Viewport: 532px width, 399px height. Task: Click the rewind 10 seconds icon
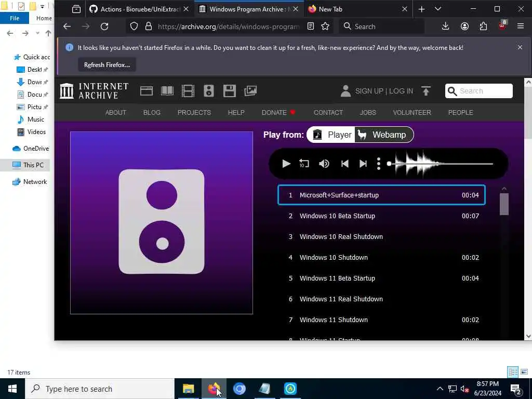point(304,164)
